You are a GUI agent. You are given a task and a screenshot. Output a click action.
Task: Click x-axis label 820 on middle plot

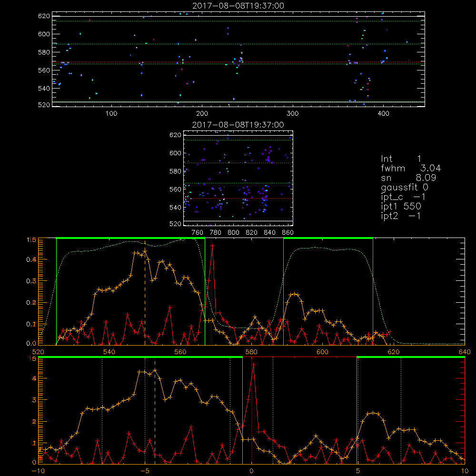tap(252, 233)
